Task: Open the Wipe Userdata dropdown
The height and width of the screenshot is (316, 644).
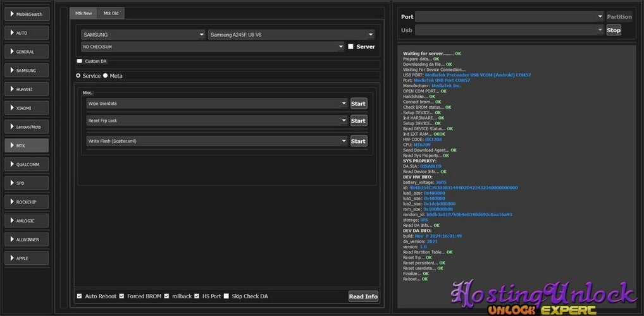Action: 217,104
